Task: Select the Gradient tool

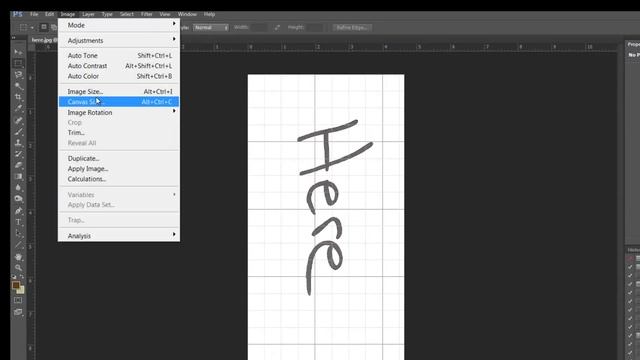Action: [x=18, y=177]
